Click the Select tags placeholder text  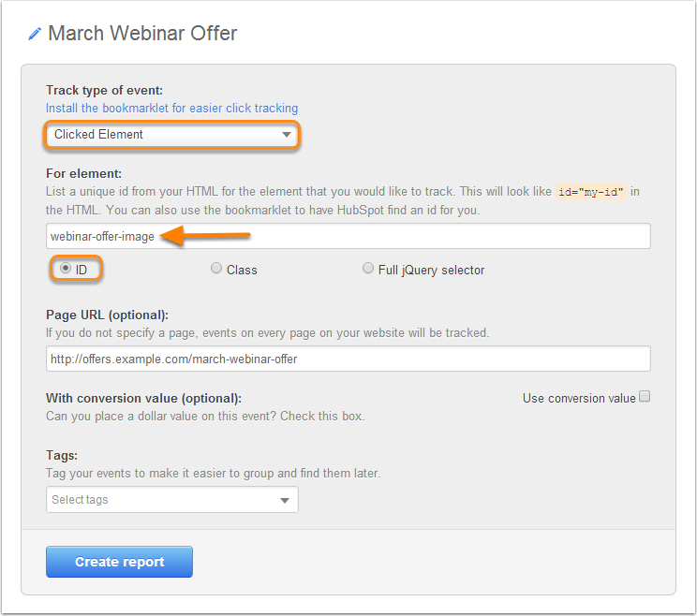80,500
